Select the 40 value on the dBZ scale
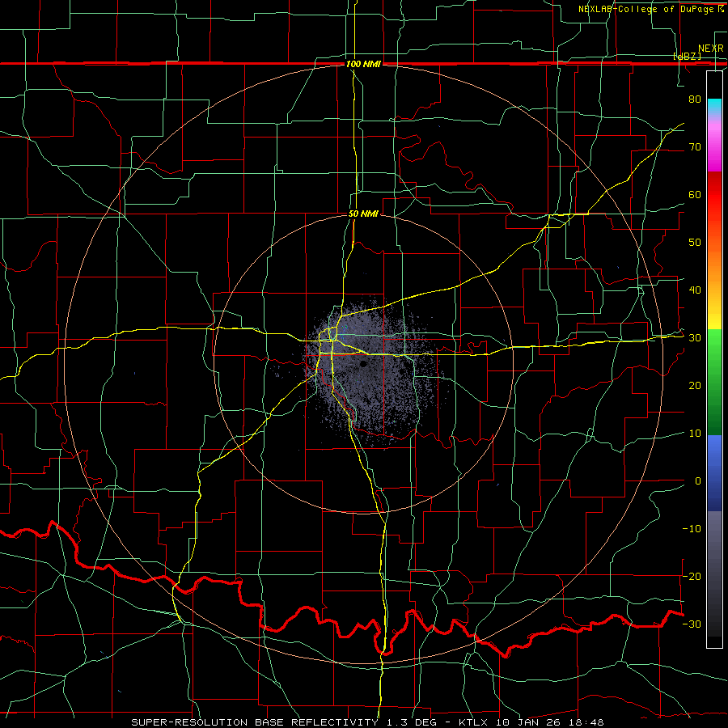Image resolution: width=728 pixels, height=728 pixels. 695,290
